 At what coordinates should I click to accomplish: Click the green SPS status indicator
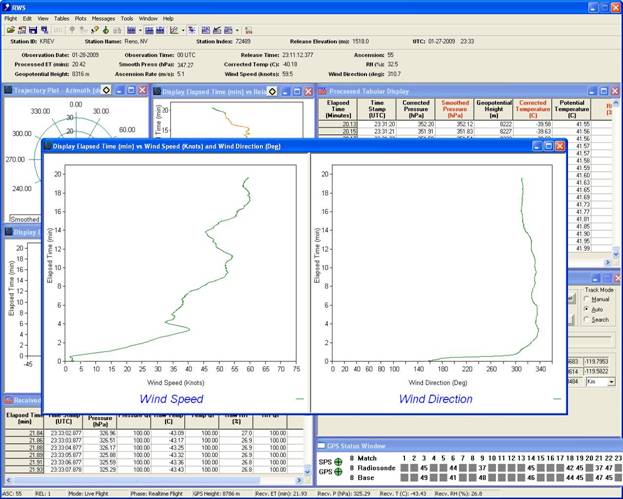(338, 462)
